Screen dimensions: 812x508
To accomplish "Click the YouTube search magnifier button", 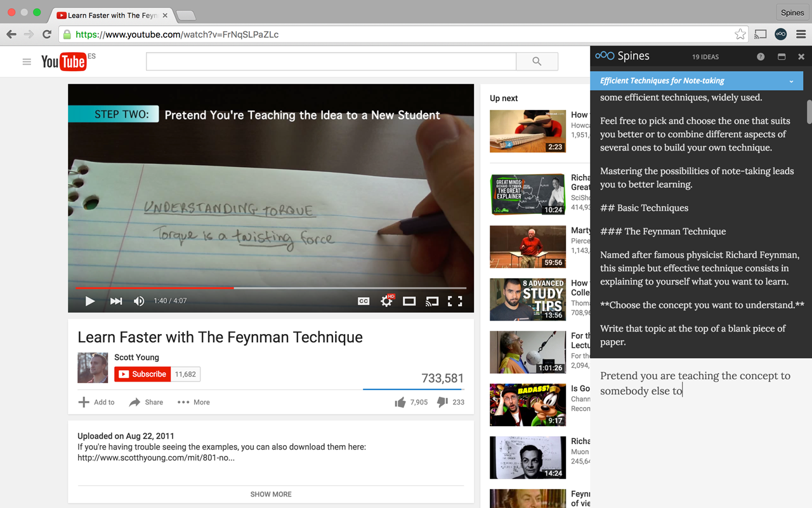I will 537,61.
